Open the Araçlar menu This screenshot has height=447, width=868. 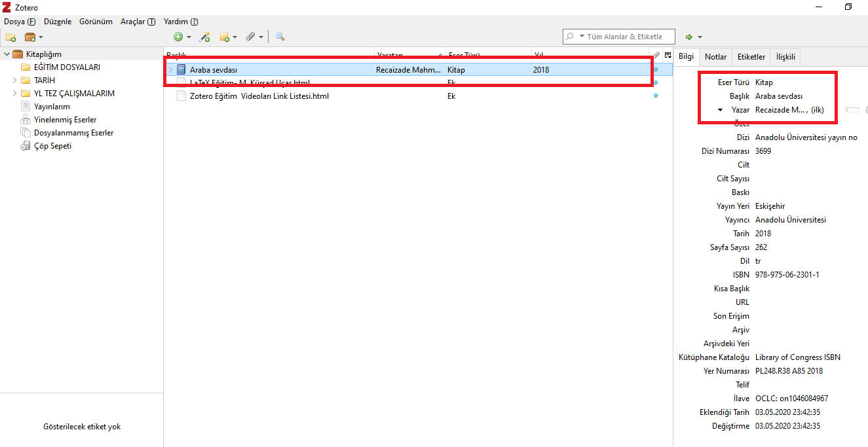pyautogui.click(x=138, y=21)
